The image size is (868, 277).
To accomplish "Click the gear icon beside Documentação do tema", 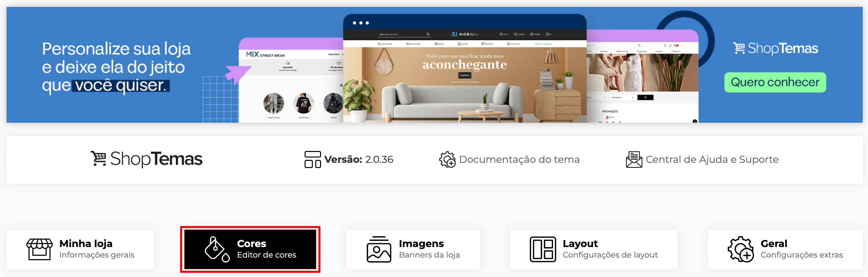I will 447,159.
